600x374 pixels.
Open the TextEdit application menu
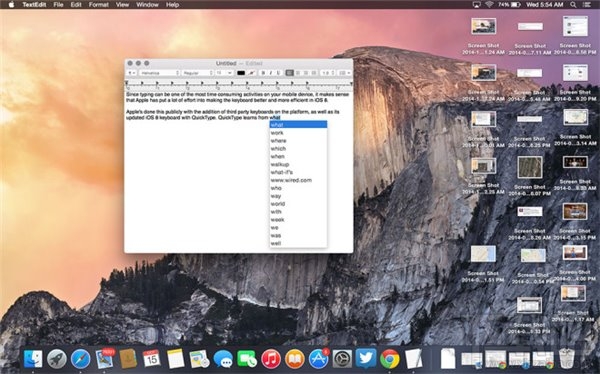34,5
